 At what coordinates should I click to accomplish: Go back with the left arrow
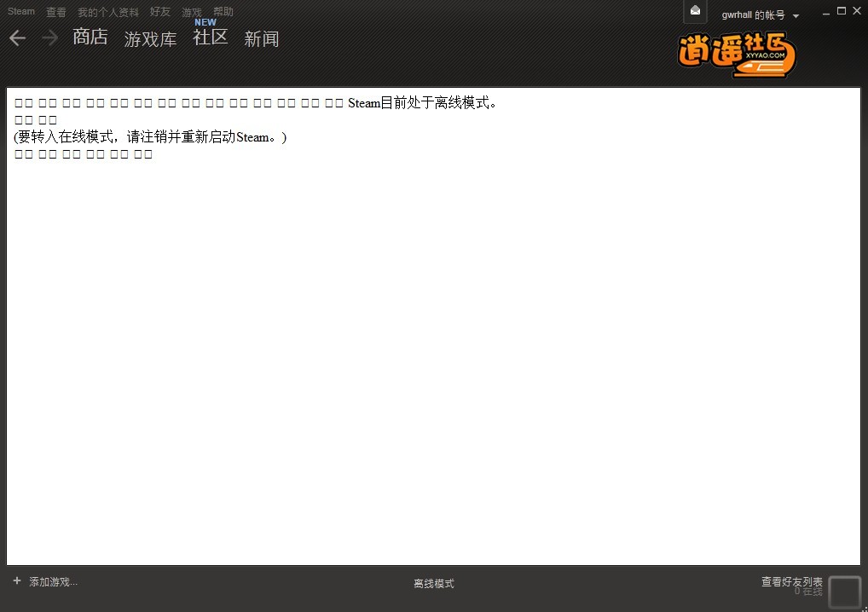tap(17, 38)
